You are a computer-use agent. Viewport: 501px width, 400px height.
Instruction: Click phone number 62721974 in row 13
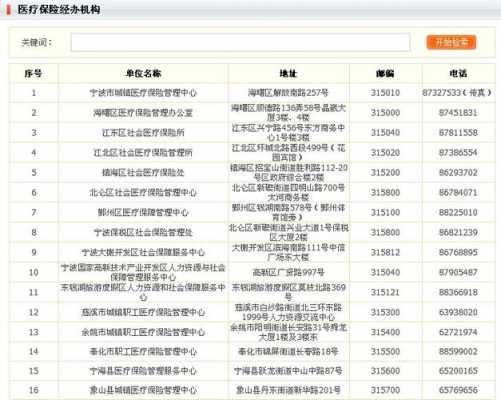[x=458, y=332]
